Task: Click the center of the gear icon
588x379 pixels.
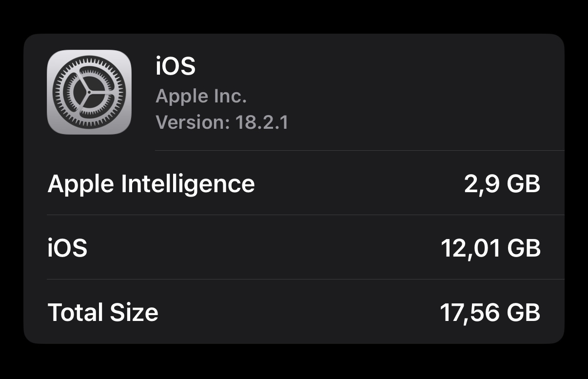Action: pos(89,93)
